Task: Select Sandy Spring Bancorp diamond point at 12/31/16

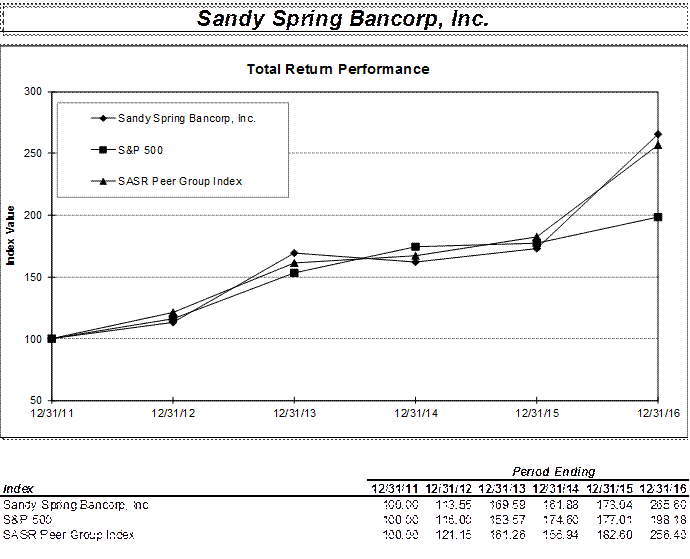Action: coord(657,134)
